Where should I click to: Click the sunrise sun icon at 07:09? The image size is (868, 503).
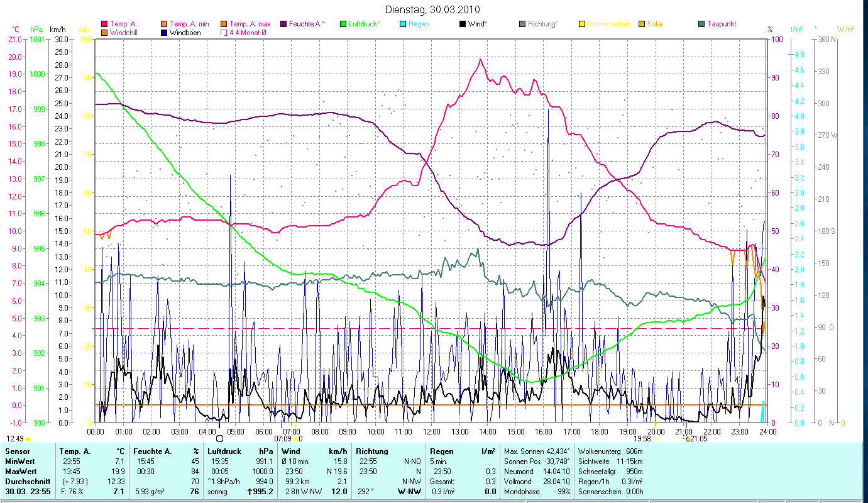[296, 439]
